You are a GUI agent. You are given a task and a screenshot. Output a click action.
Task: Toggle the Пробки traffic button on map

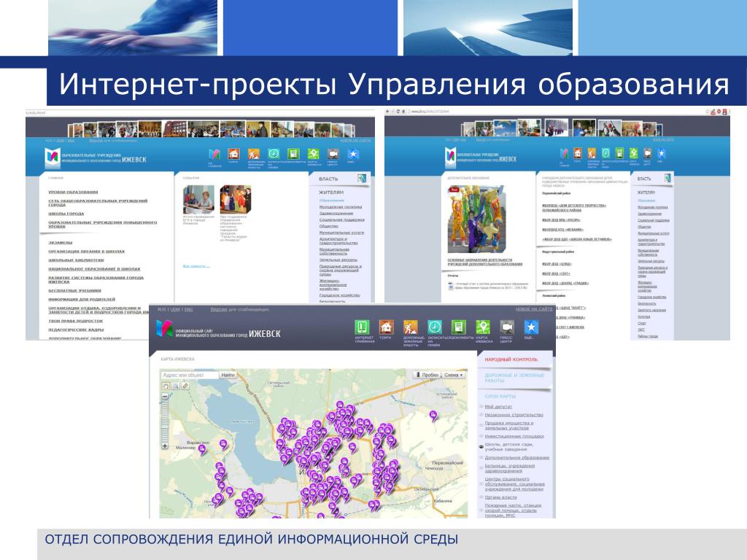coord(427,376)
